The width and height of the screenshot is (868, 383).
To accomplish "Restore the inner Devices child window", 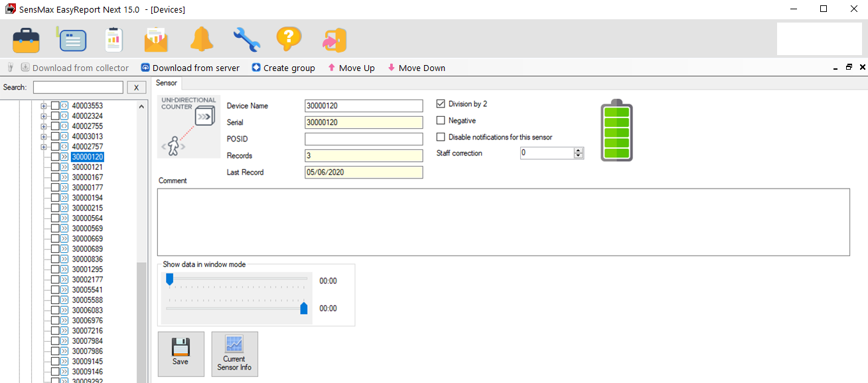I will click(849, 68).
